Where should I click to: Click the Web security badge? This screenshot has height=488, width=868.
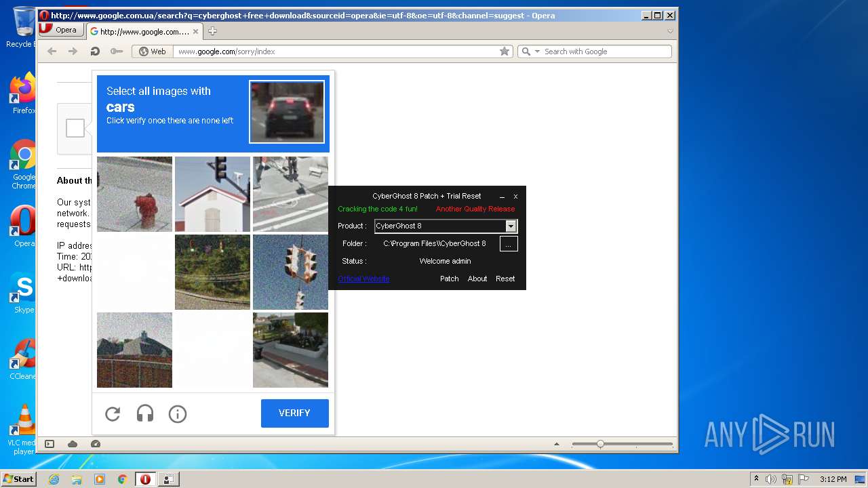152,52
